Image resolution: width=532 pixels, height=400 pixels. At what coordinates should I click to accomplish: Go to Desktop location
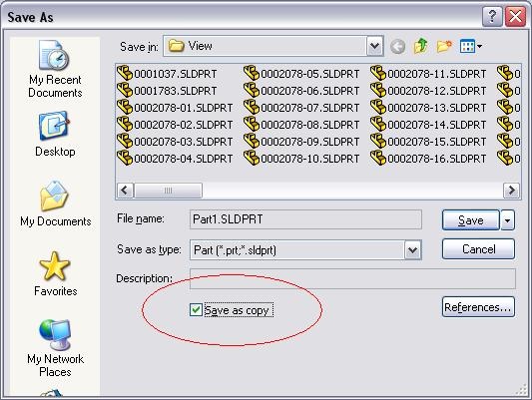pyautogui.click(x=55, y=134)
